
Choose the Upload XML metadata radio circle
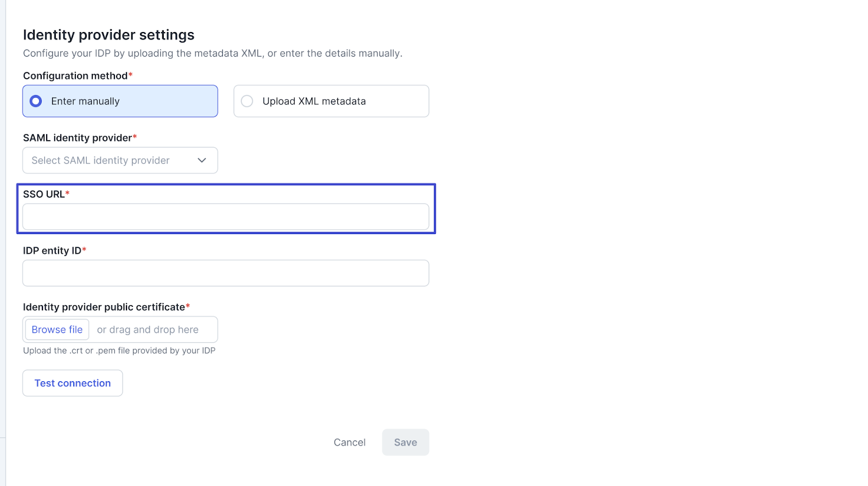point(247,101)
